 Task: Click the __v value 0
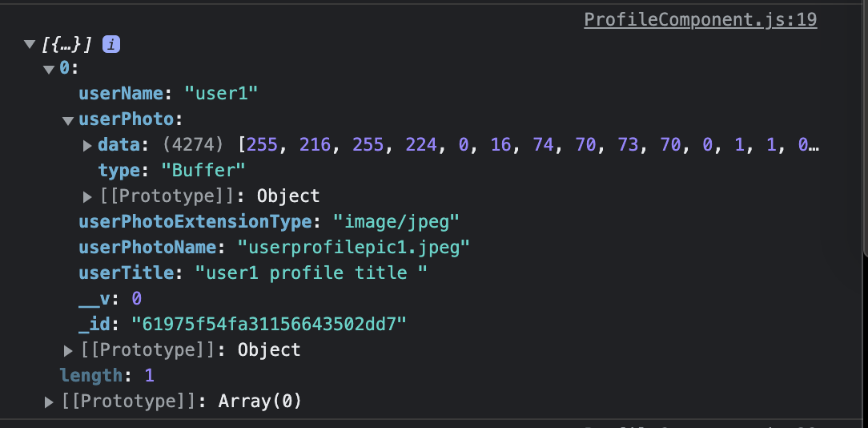point(136,299)
